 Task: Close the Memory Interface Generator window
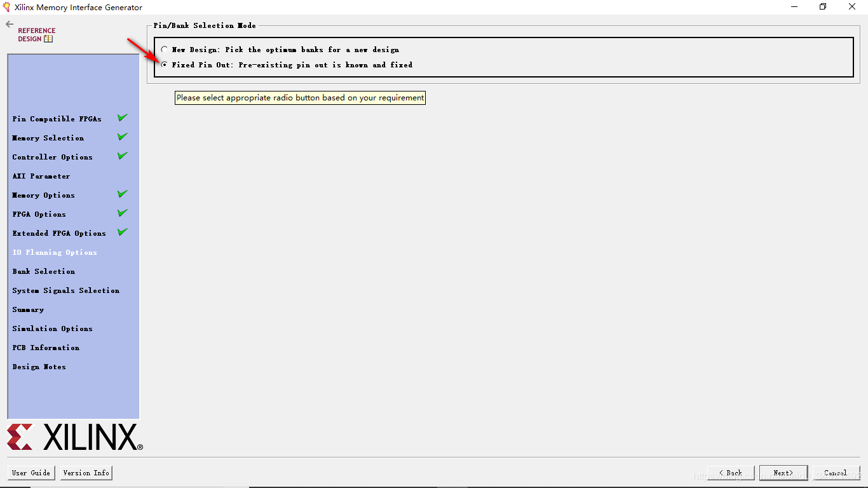(853, 7)
